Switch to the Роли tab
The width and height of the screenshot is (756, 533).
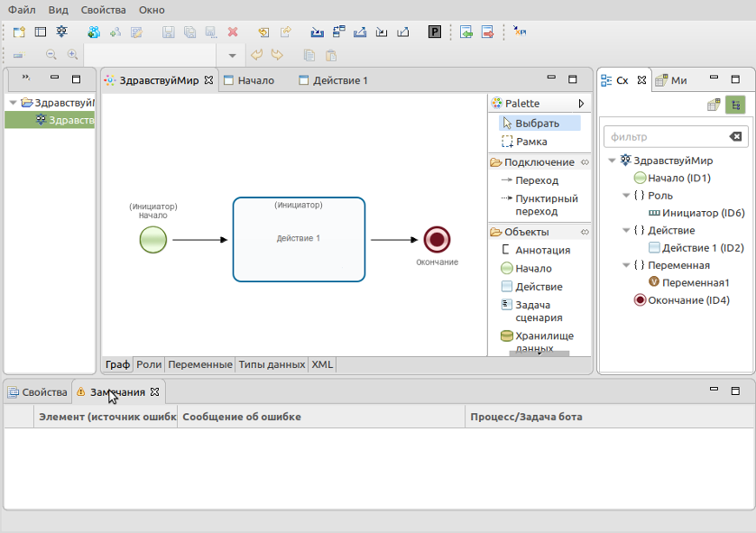(x=149, y=365)
